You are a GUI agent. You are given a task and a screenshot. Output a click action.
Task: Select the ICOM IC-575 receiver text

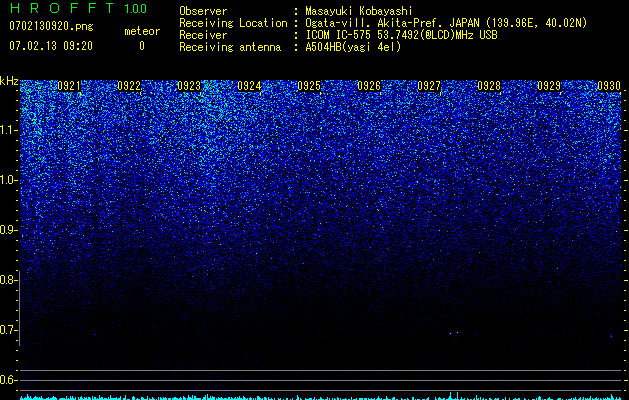[401, 35]
